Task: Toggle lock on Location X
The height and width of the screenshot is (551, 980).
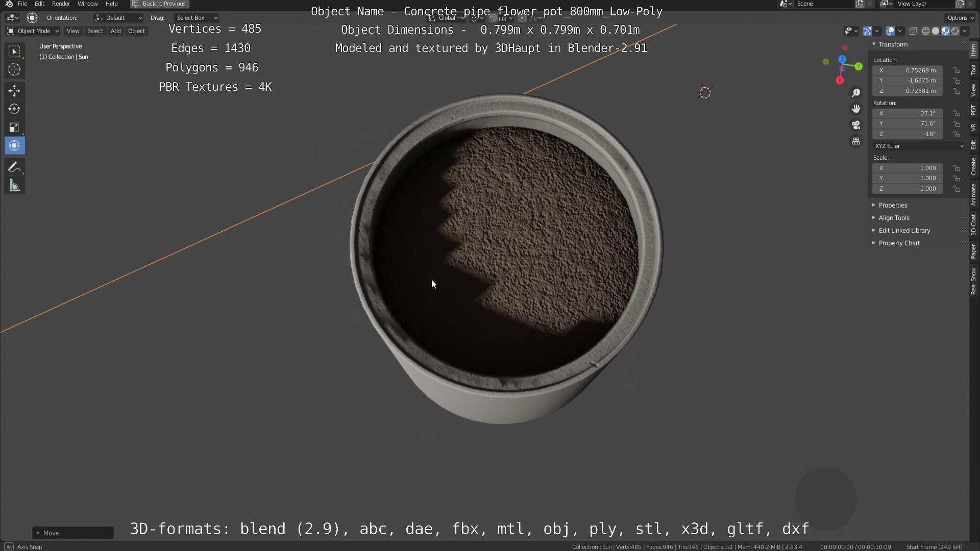Action: [x=957, y=70]
